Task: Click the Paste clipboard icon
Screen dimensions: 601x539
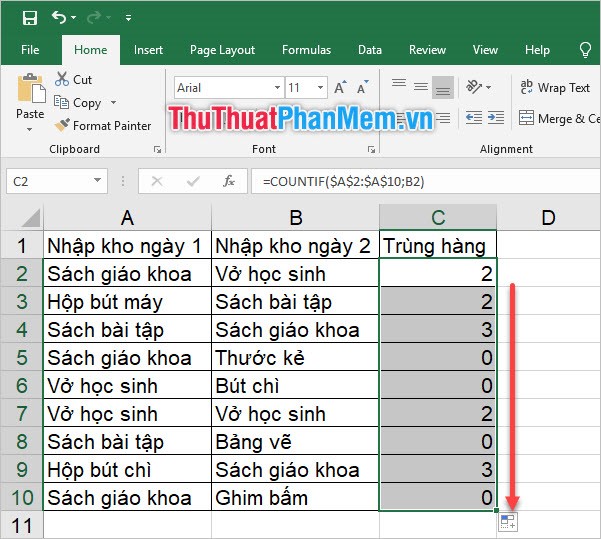Action: (31, 88)
